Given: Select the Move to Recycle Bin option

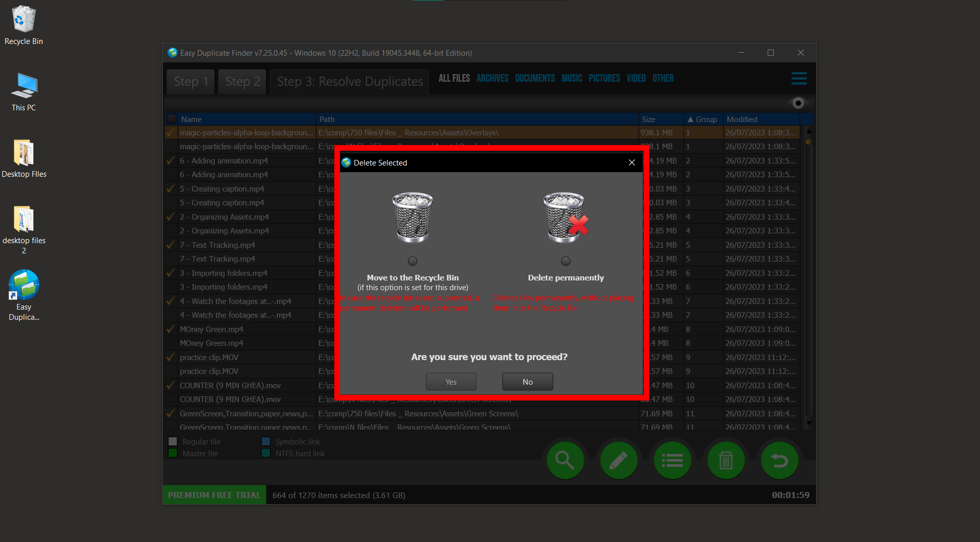Looking at the screenshot, I should click(x=412, y=261).
